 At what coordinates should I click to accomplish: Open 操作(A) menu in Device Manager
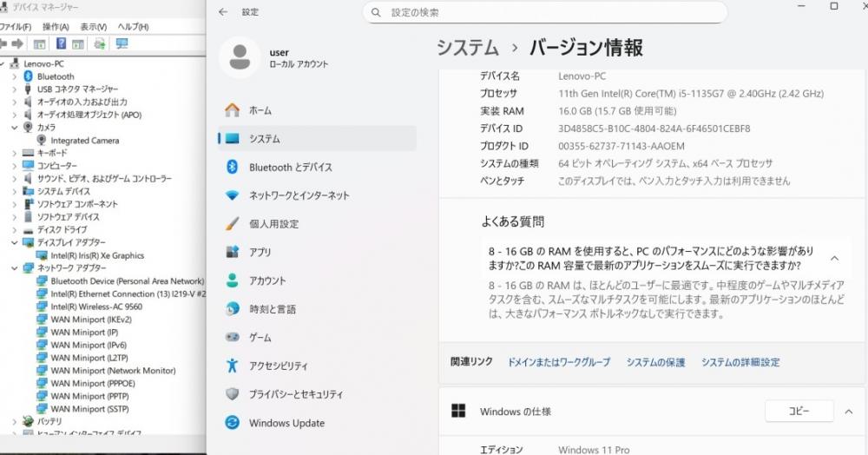[x=56, y=27]
